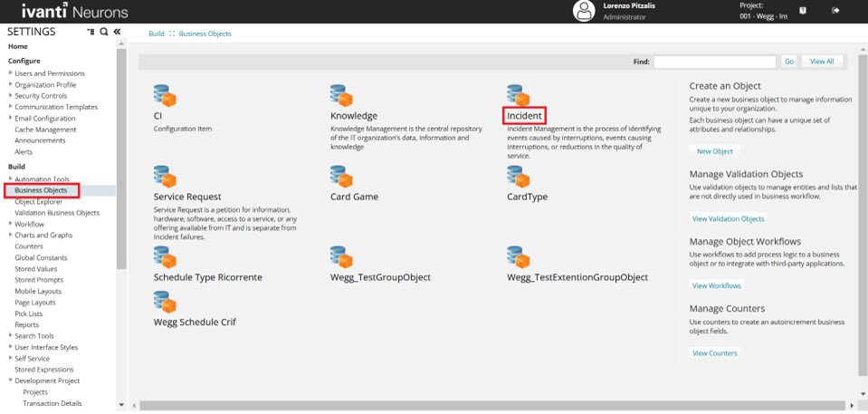The width and height of the screenshot is (868, 414).
Task: Expand Email Configuration node
Action: pyautogui.click(x=11, y=118)
